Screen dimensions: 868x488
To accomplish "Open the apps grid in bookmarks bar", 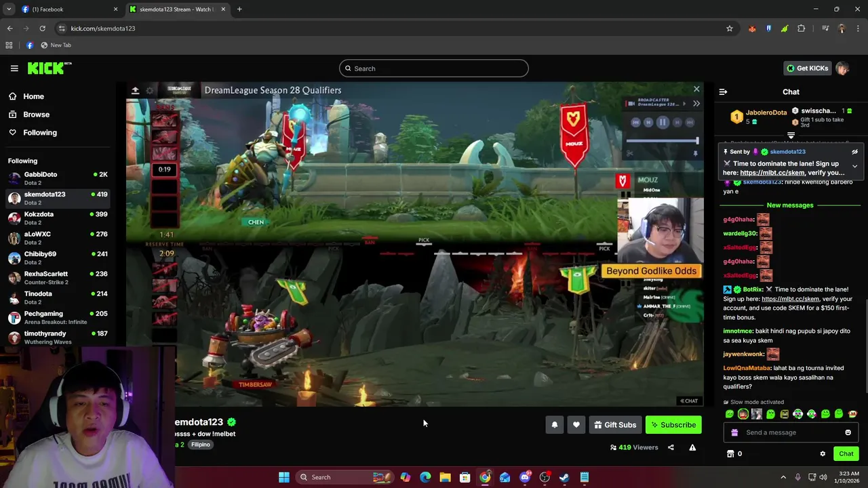I will [9, 45].
